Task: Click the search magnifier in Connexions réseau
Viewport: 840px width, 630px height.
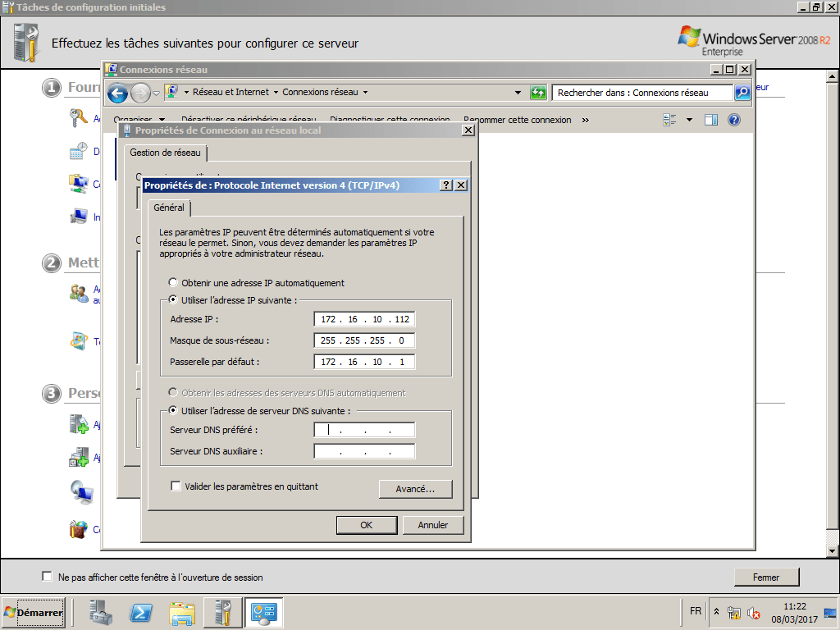Action: point(742,93)
